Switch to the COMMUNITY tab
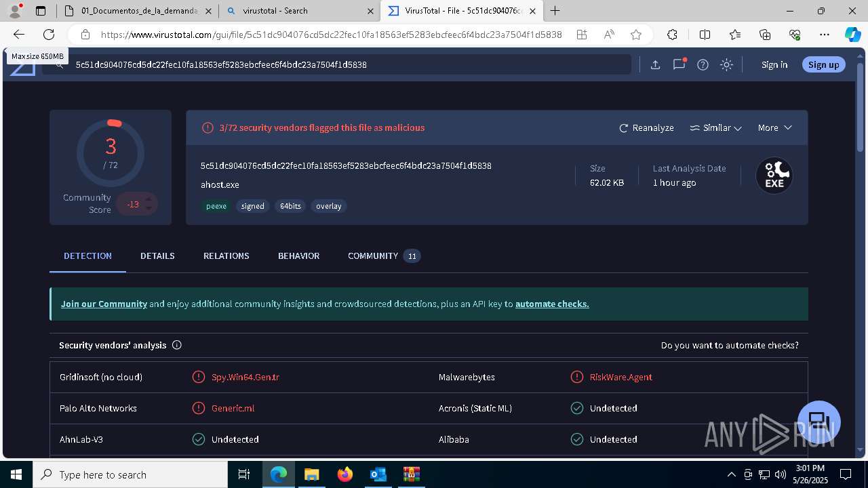868x488 pixels. click(x=384, y=256)
